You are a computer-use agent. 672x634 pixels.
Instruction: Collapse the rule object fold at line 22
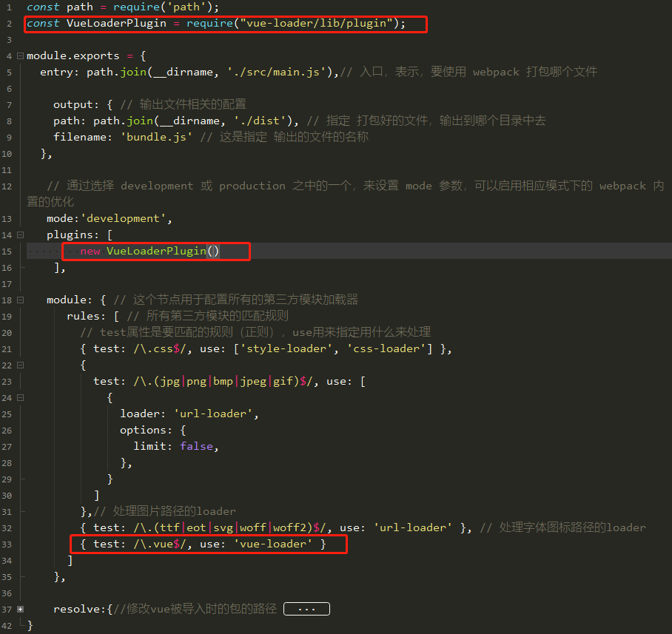point(20,365)
